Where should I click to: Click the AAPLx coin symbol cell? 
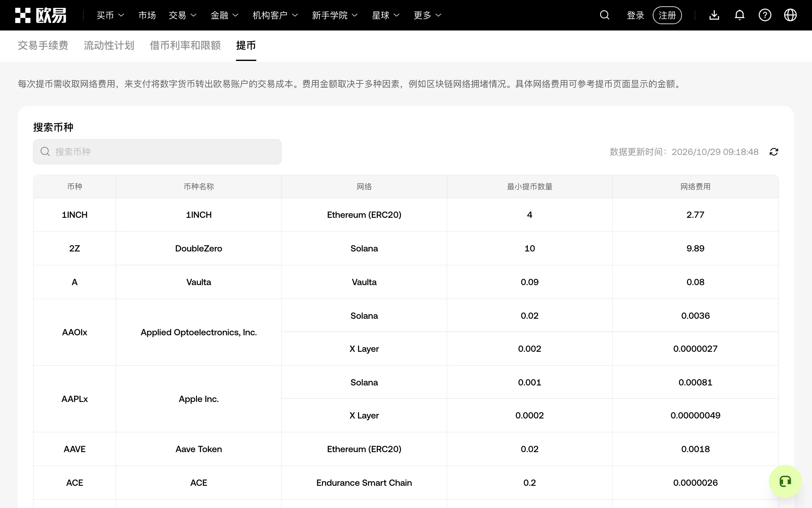(x=75, y=399)
